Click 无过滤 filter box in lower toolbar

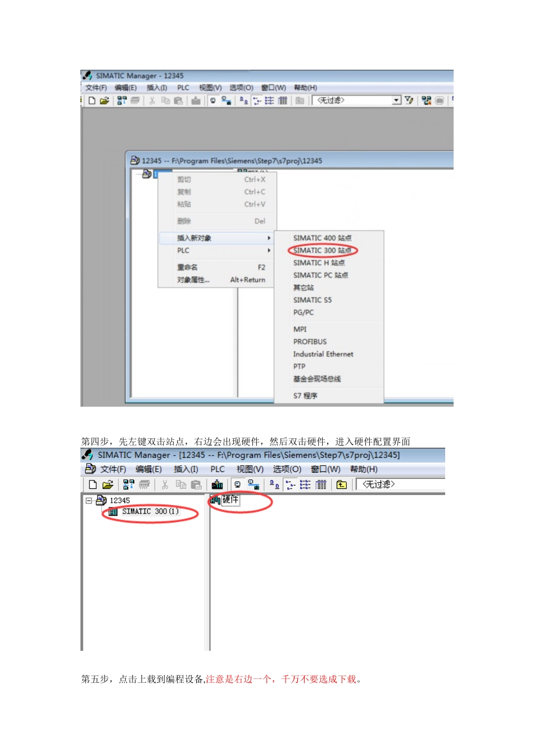[401, 484]
